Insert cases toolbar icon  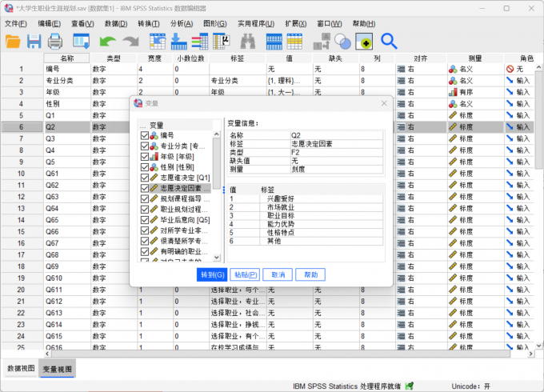coord(274,42)
